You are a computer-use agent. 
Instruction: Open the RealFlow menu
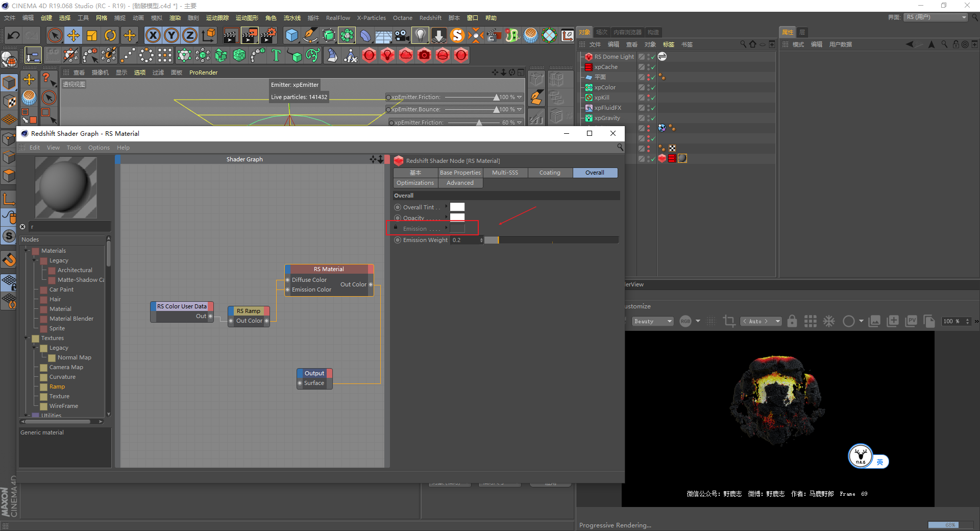point(338,18)
